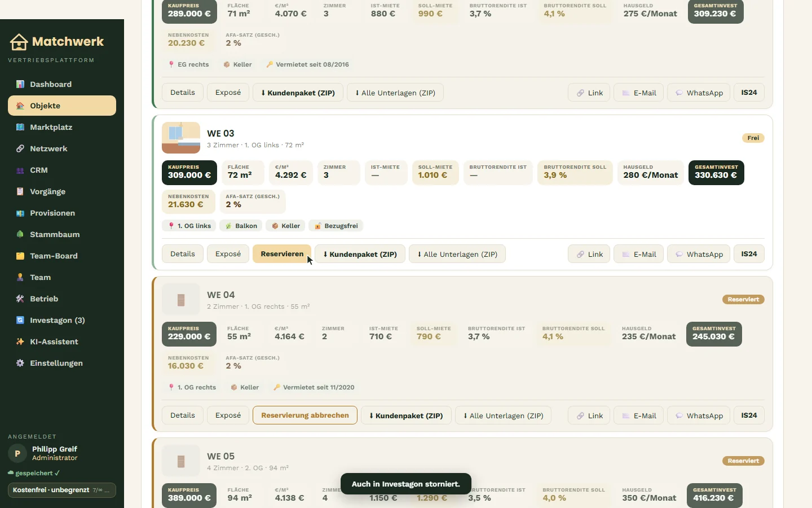Open Details for WE 03

pyautogui.click(x=183, y=254)
